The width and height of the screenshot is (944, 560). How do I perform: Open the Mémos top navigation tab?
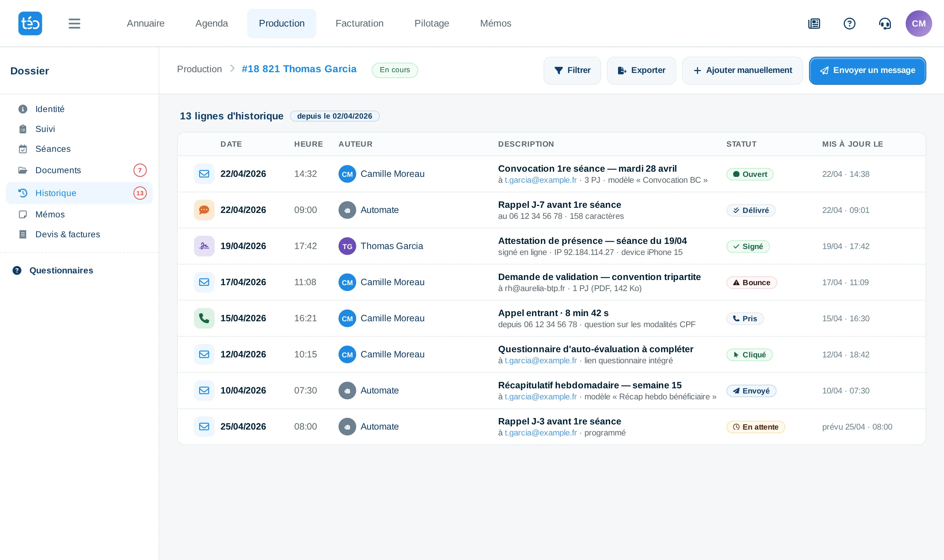tap(495, 24)
